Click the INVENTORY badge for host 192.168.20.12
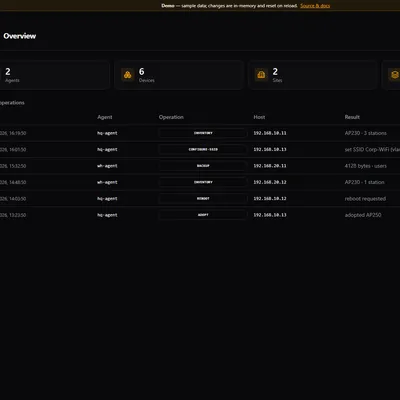The height and width of the screenshot is (400, 400). tap(203, 182)
